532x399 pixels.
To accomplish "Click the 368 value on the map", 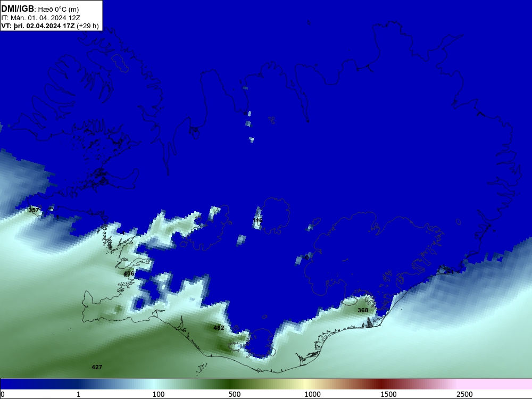I will pyautogui.click(x=363, y=310).
